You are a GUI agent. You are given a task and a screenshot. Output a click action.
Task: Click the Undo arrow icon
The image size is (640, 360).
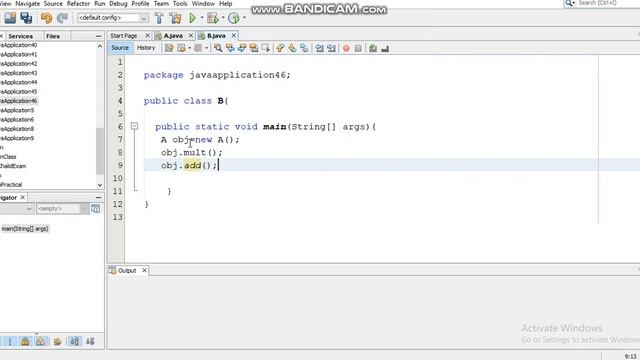(47, 18)
